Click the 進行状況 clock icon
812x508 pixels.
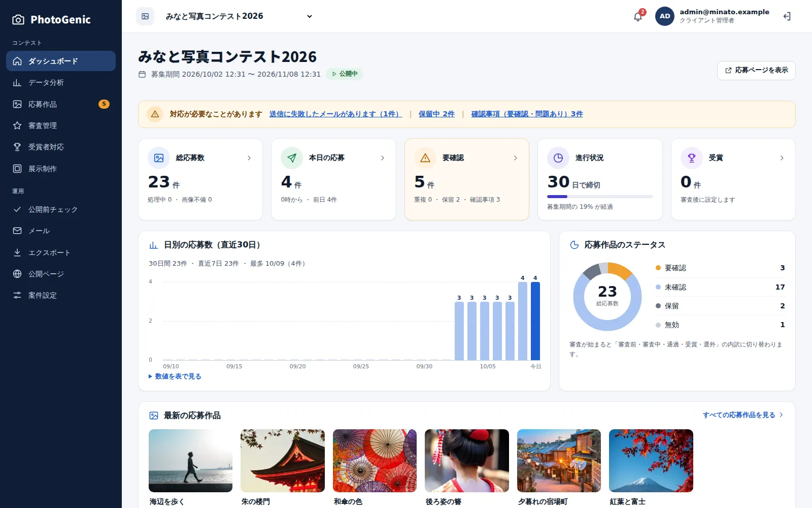tap(558, 158)
